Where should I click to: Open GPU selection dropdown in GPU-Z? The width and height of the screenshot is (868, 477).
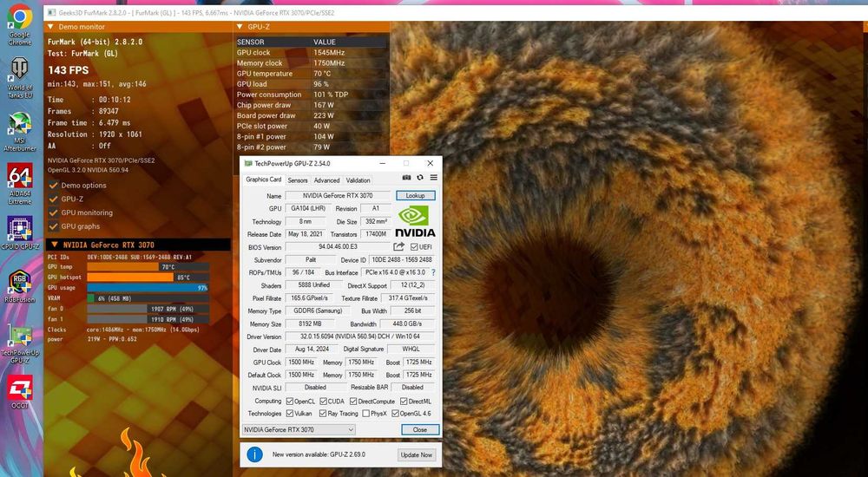coord(299,430)
